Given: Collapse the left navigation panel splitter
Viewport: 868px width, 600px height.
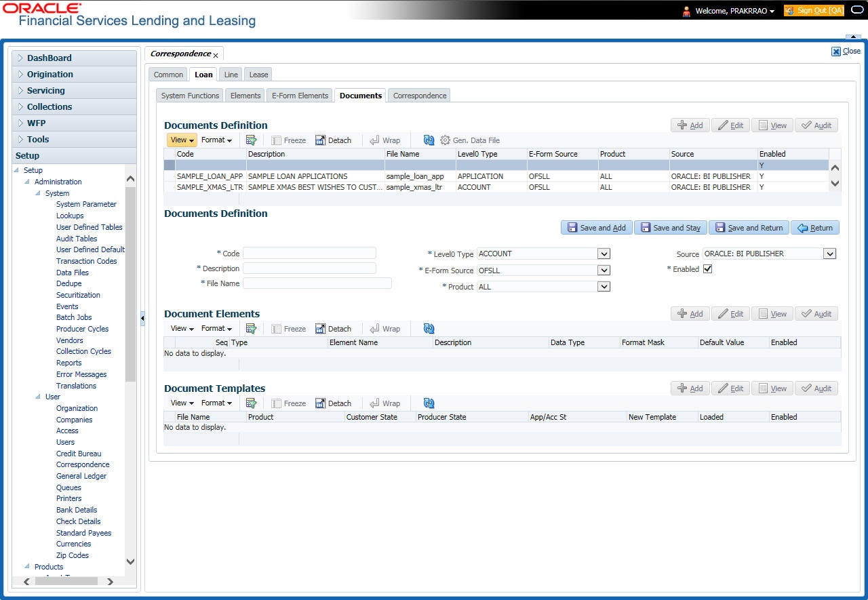Looking at the screenshot, I should [142, 318].
